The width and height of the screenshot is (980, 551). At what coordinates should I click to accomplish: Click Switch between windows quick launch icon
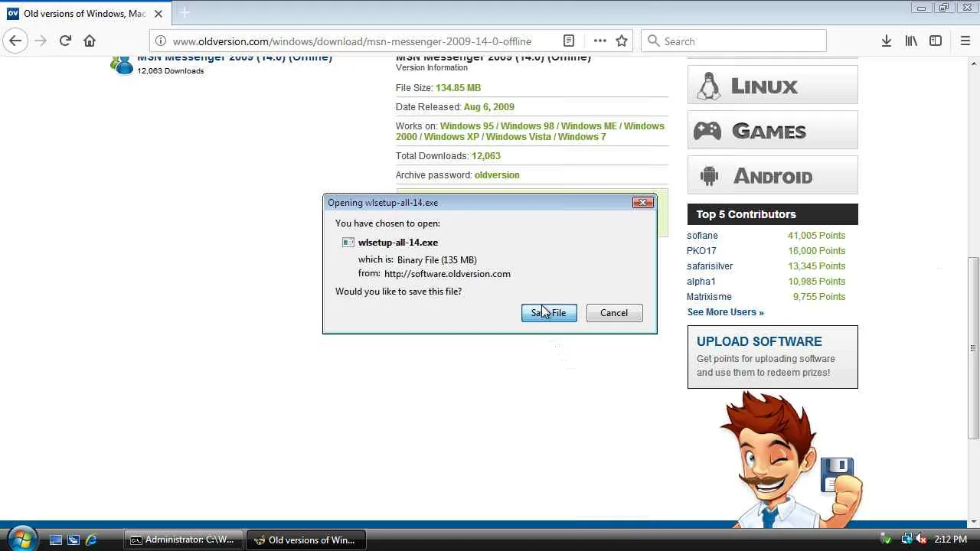73,540
